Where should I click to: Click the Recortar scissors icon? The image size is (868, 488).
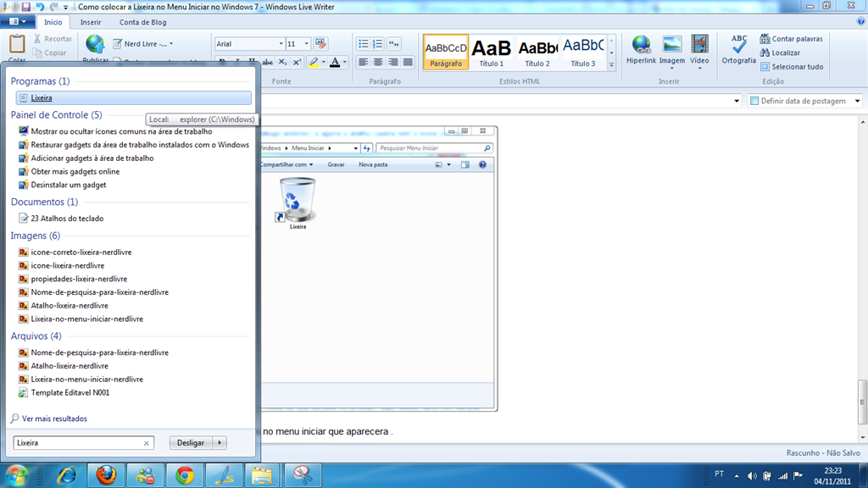pyautogui.click(x=37, y=39)
